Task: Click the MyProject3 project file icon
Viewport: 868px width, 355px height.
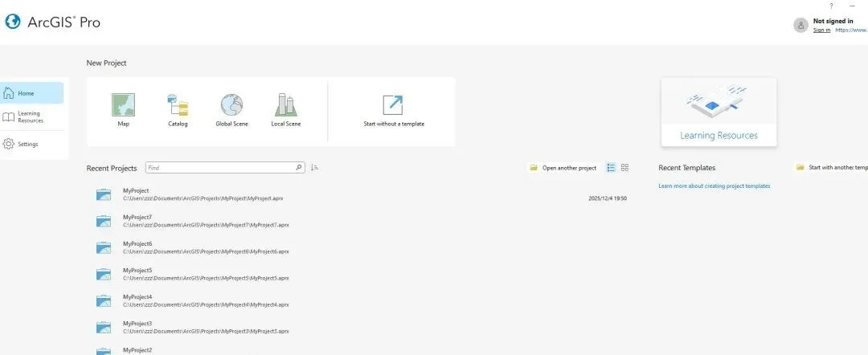Action: 104,328
